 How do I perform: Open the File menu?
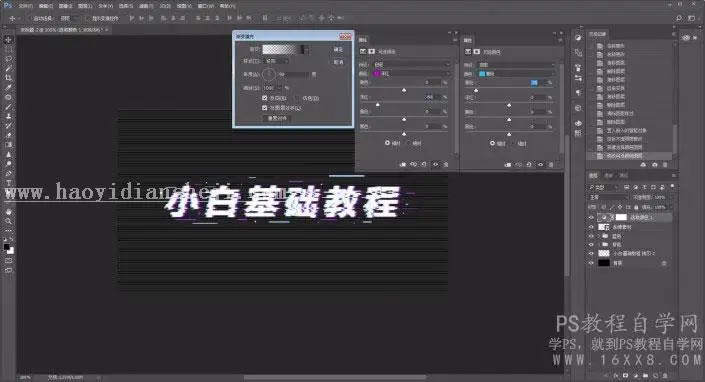pyautogui.click(x=25, y=6)
